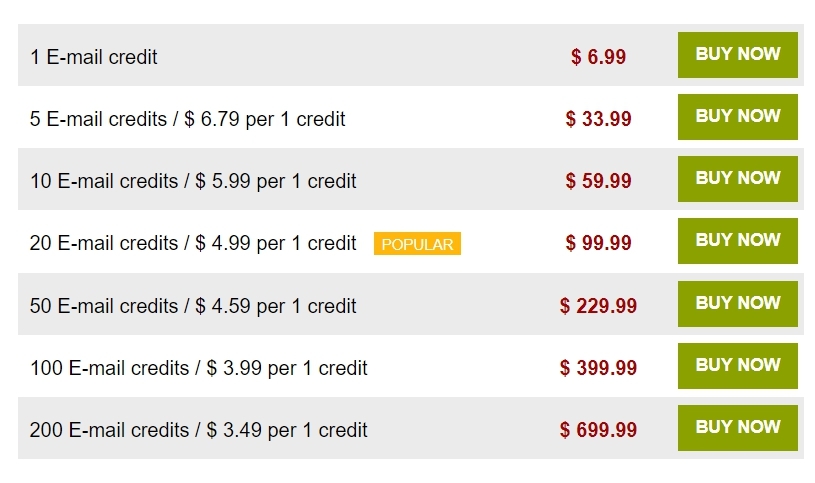Click Buy Now for 50 E-mail credits
This screenshot has width=815, height=483.
[x=738, y=304]
